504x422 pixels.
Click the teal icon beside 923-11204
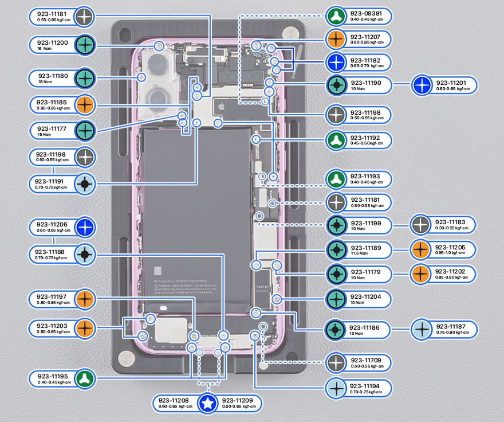(x=335, y=298)
